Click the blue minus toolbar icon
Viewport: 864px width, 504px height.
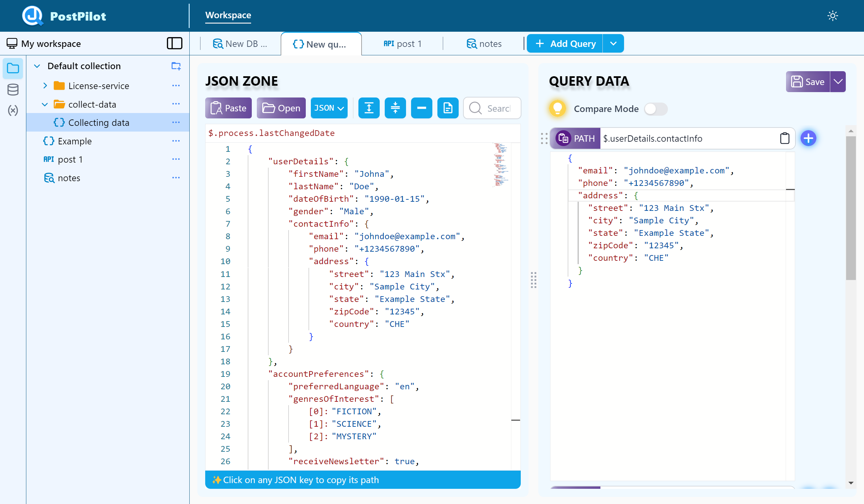click(422, 108)
